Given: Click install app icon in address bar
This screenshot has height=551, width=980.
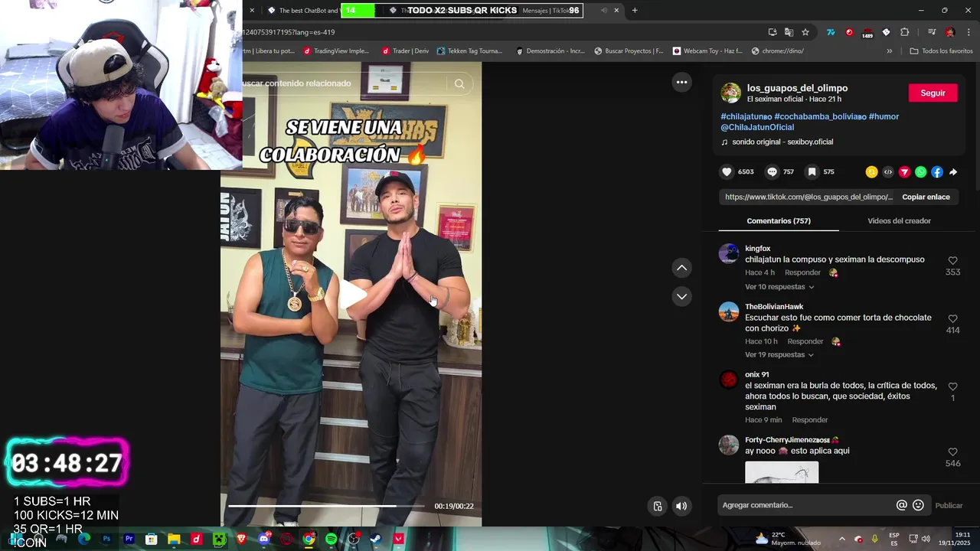Looking at the screenshot, I should point(773,32).
